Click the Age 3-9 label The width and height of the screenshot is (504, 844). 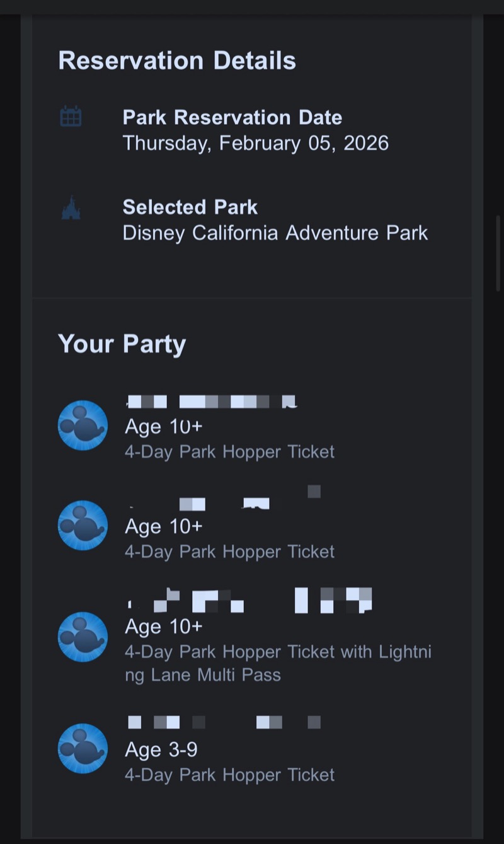click(161, 749)
